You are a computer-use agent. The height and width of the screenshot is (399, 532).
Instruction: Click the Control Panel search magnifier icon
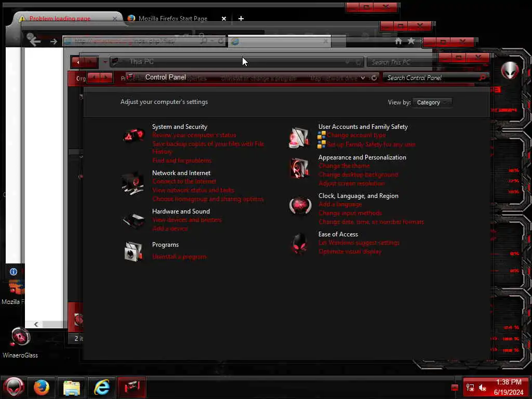click(482, 78)
